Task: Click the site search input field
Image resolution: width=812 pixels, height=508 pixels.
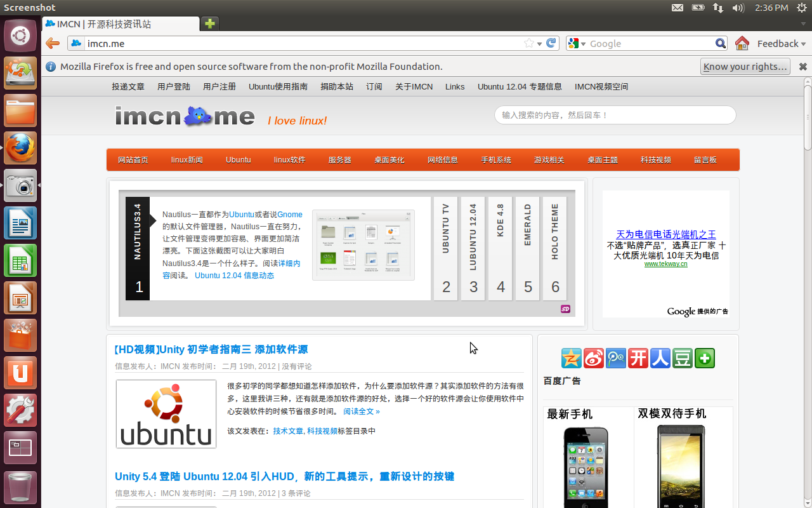Action: [x=615, y=115]
